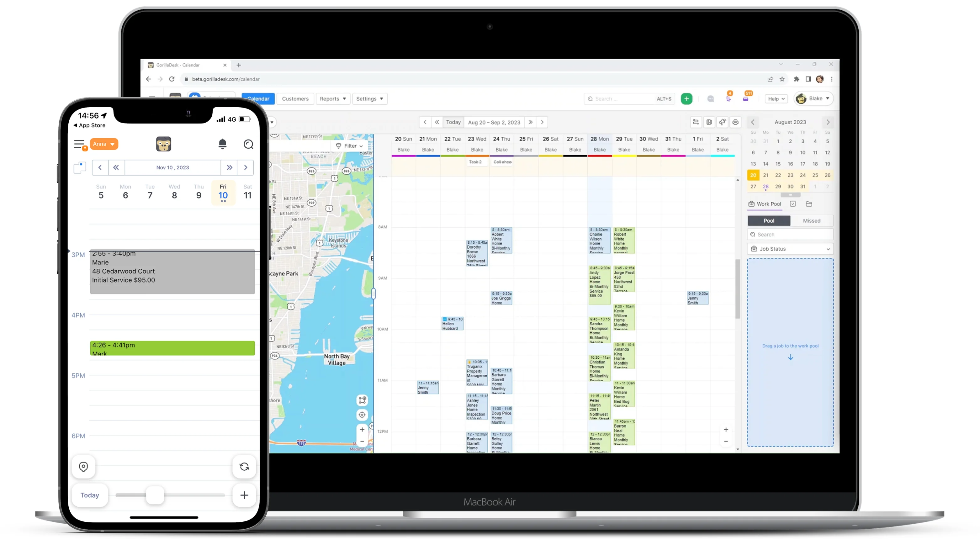Open the Calendar tab

258,99
